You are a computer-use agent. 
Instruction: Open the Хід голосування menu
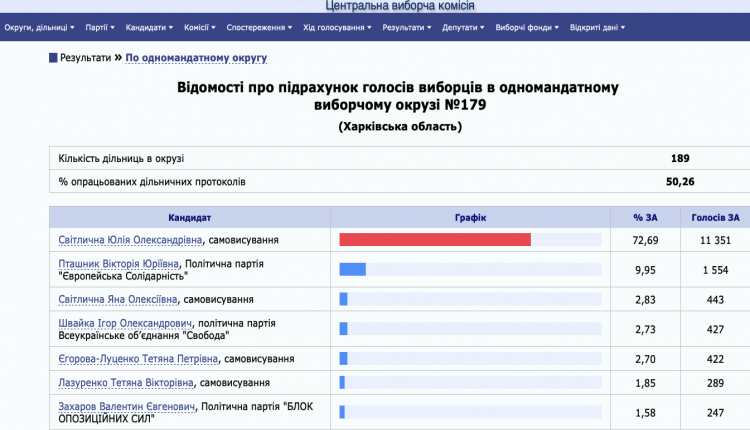pyautogui.click(x=337, y=27)
